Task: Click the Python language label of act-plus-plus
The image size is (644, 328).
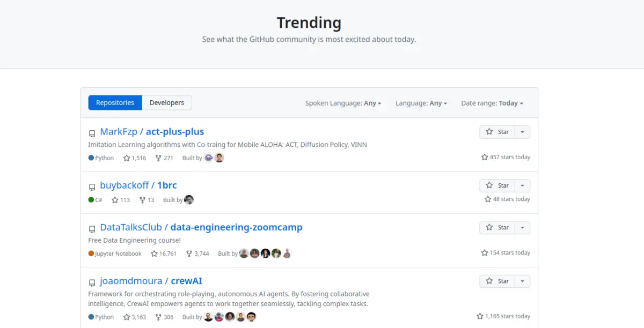Action: click(x=101, y=158)
